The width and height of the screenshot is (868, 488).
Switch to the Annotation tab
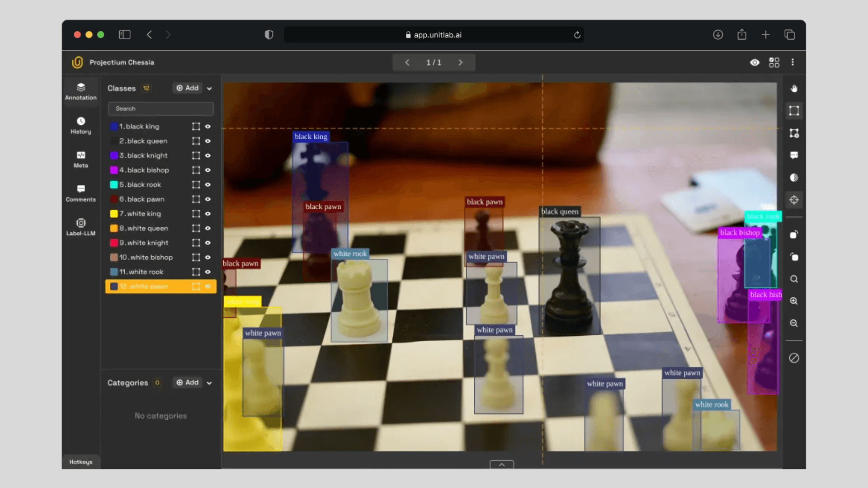[x=80, y=92]
